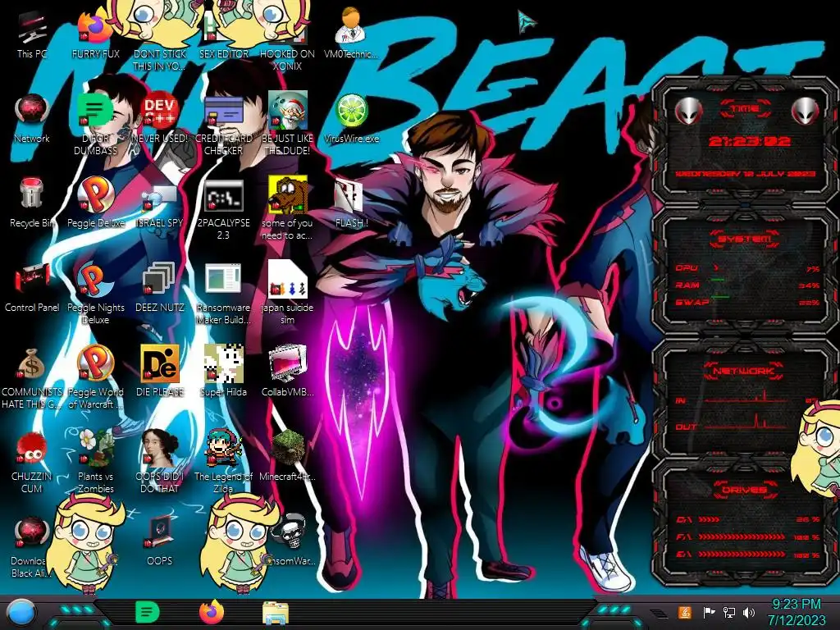This screenshot has height=630, width=840.
Task: Open the FLASH ! desktop icon
Action: click(348, 196)
